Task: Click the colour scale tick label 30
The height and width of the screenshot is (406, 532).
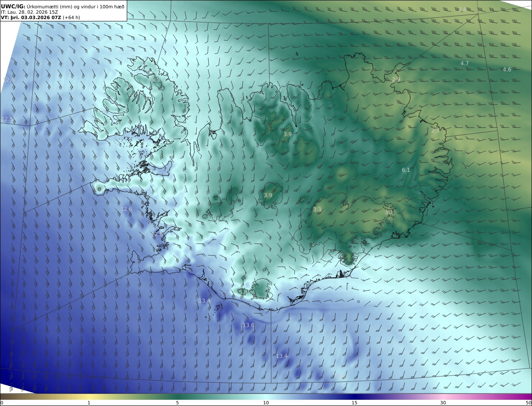Action: [x=443, y=403]
